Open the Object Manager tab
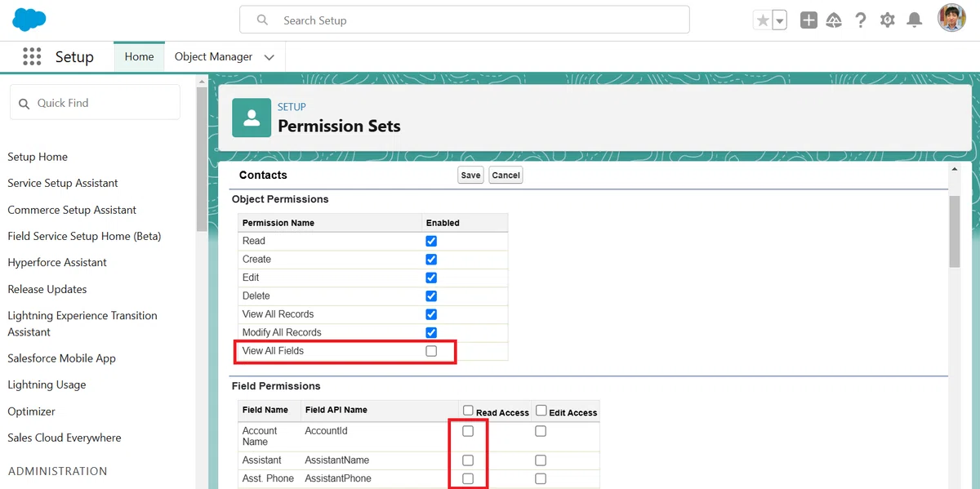Viewport: 980px width, 489px height. click(213, 56)
